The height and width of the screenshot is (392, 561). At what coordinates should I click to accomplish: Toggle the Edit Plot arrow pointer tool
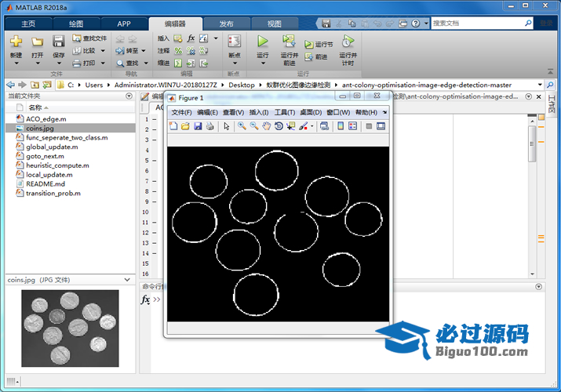point(226,125)
